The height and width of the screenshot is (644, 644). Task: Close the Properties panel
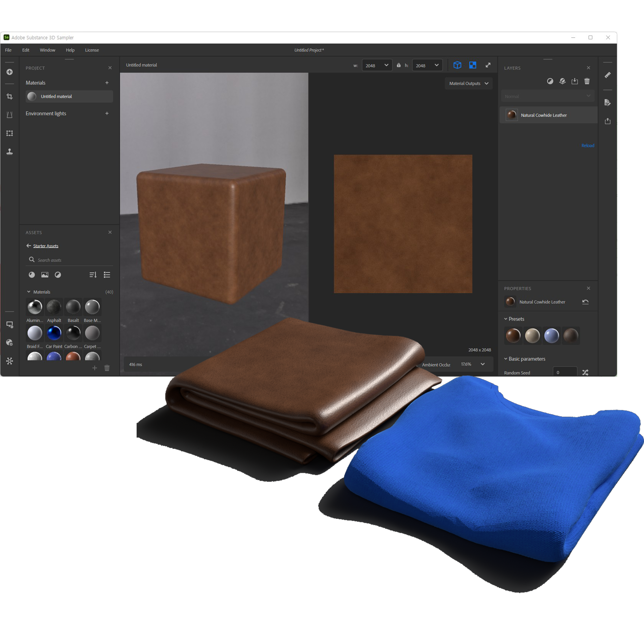(x=588, y=288)
